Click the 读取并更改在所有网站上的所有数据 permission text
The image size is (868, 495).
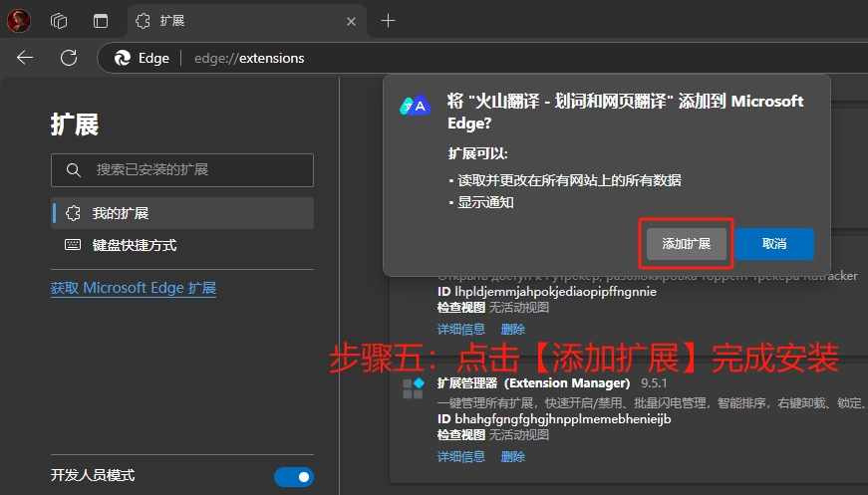pyautogui.click(x=569, y=180)
